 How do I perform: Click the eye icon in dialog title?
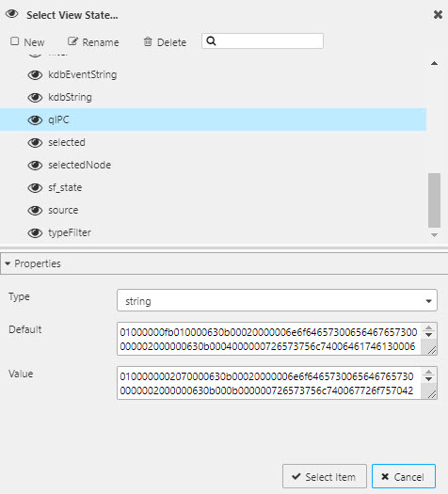click(x=12, y=14)
